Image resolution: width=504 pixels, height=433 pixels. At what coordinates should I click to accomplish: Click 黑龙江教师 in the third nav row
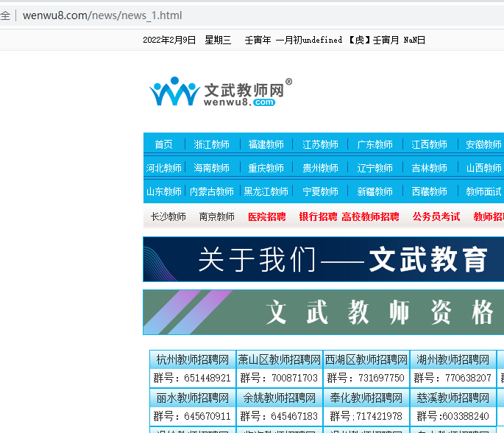[x=266, y=191]
